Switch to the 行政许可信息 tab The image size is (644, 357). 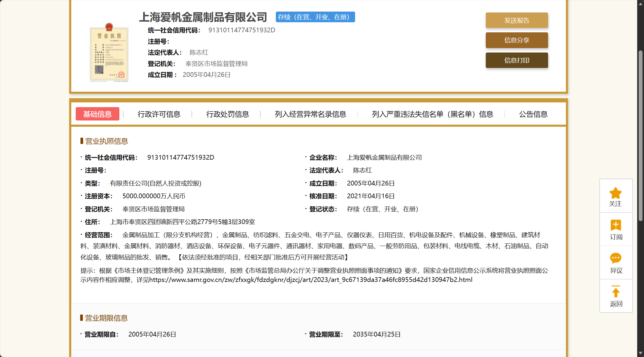[x=159, y=114]
